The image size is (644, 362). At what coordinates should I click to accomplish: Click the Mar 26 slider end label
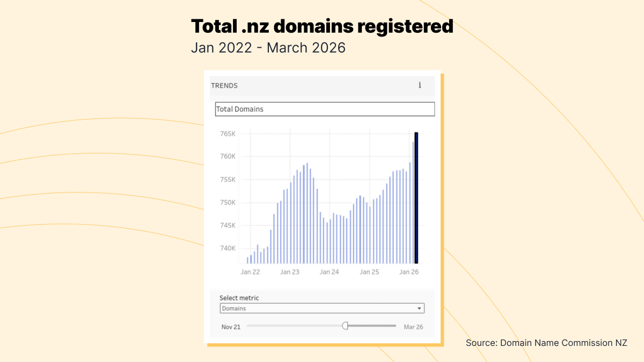tap(413, 327)
